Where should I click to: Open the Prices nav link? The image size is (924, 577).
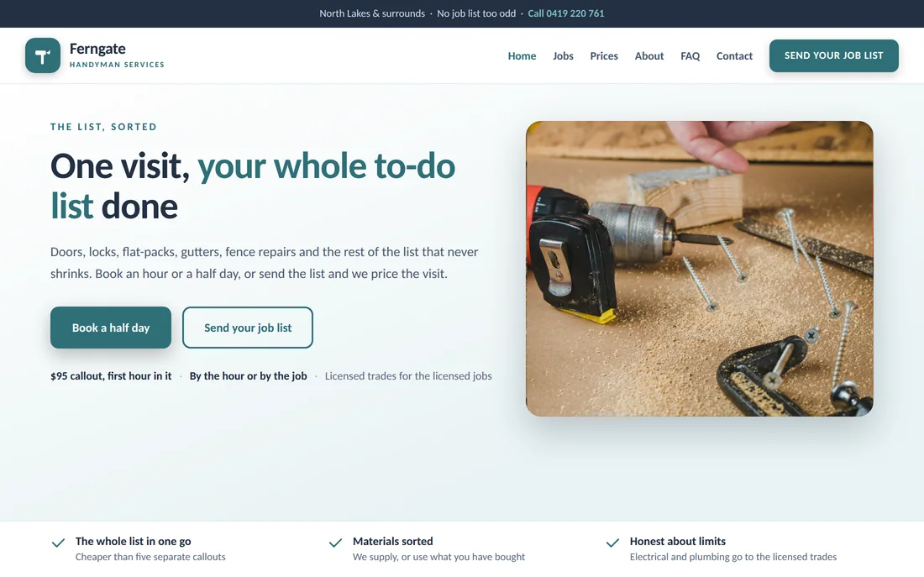click(x=604, y=56)
